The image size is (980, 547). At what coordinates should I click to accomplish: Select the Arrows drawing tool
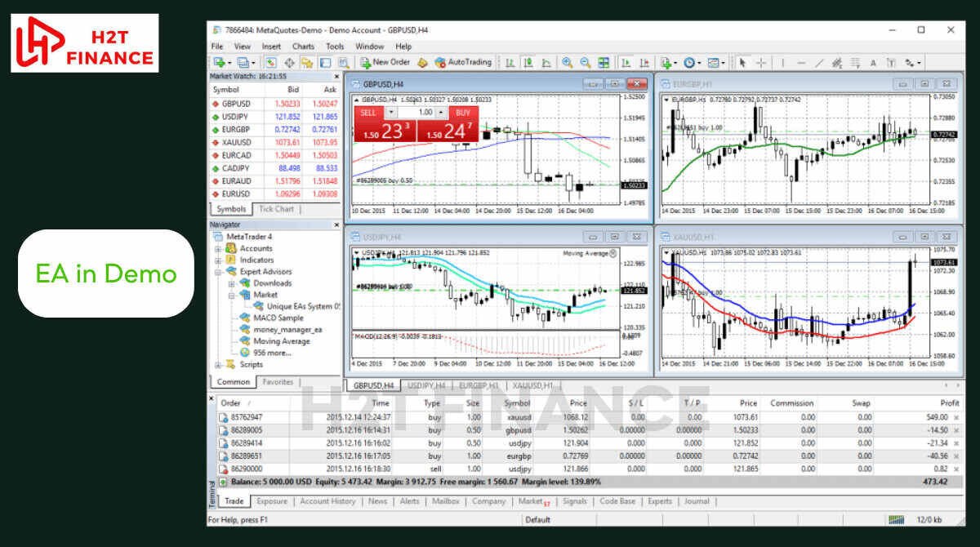pos(909,62)
